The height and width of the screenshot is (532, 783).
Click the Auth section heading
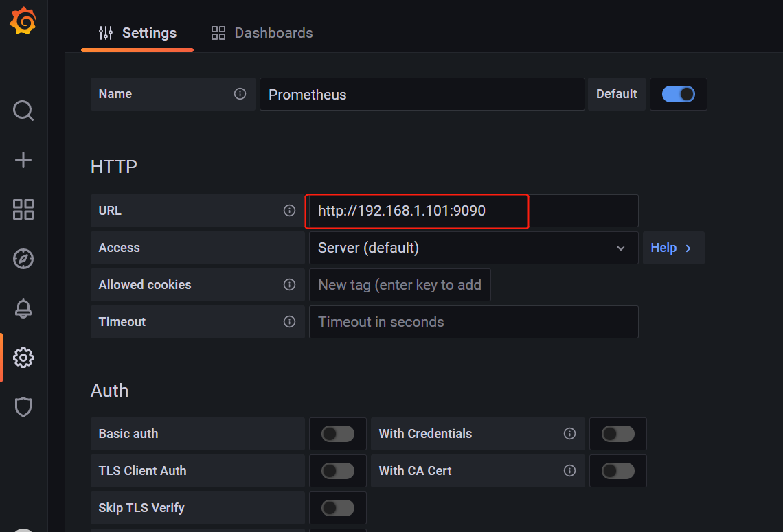109,391
